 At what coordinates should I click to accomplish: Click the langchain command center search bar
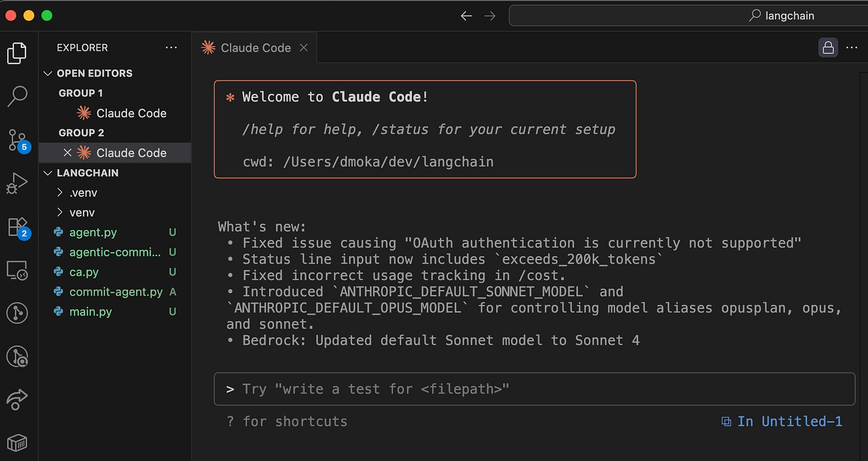pos(686,16)
